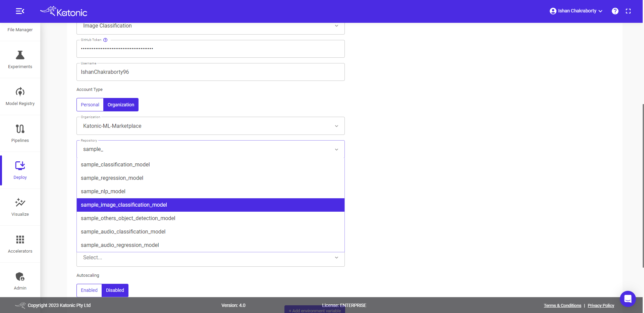Choose sample_nlp_model option
Image resolution: width=644 pixels, height=313 pixels.
coord(211,192)
